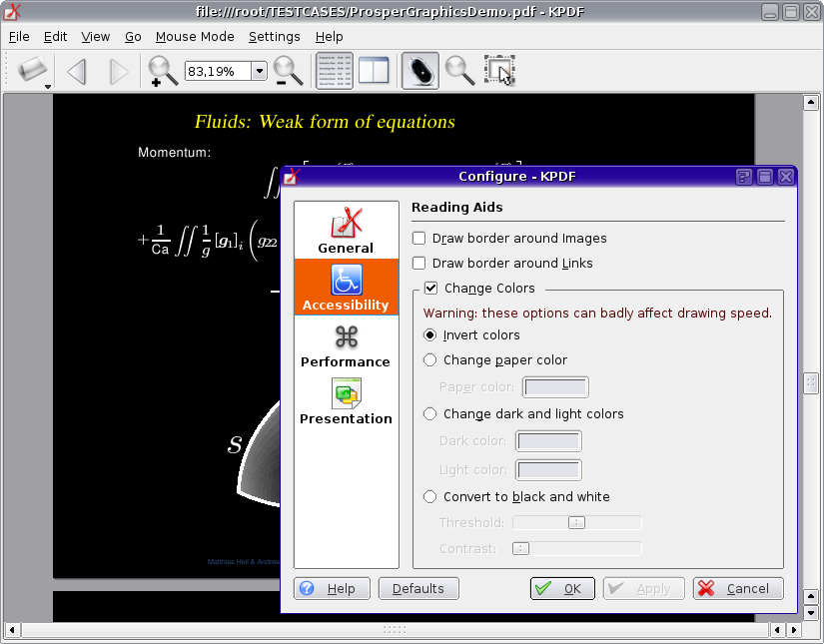Open the Edit menu
The width and height of the screenshot is (824, 644).
coord(55,37)
